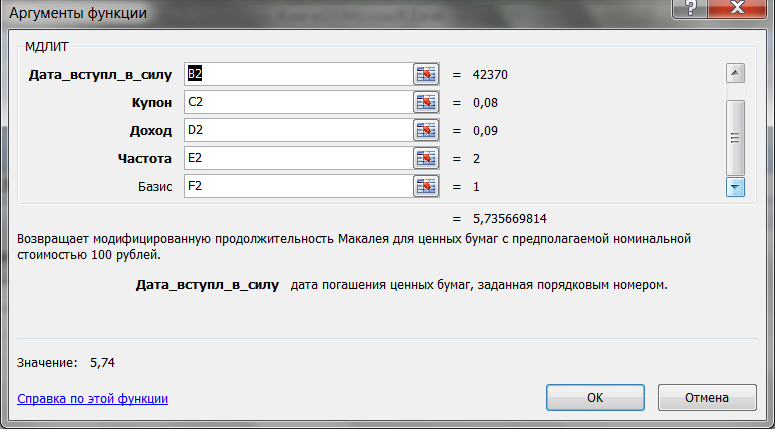Viewport: 775px width, 429px height.
Task: Click the Значение 5,74 text
Action: [66, 363]
